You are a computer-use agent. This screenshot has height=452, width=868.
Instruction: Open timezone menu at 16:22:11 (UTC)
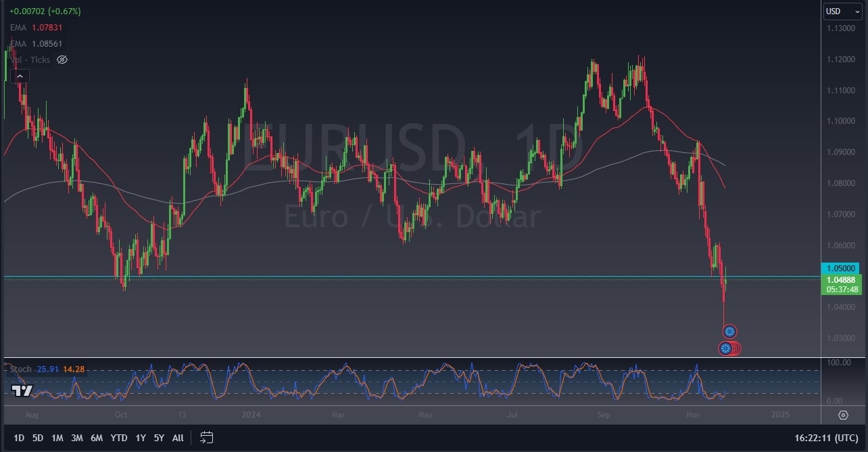point(829,438)
